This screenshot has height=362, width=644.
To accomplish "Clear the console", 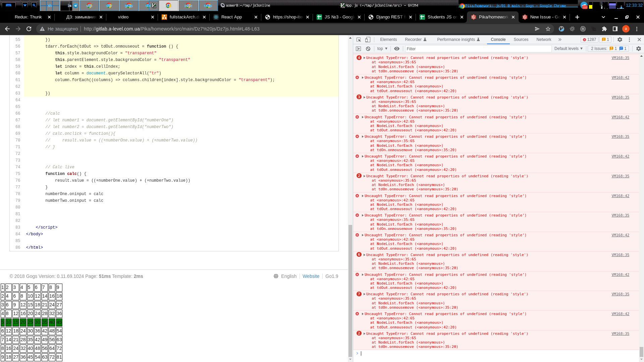I will [368, 49].
